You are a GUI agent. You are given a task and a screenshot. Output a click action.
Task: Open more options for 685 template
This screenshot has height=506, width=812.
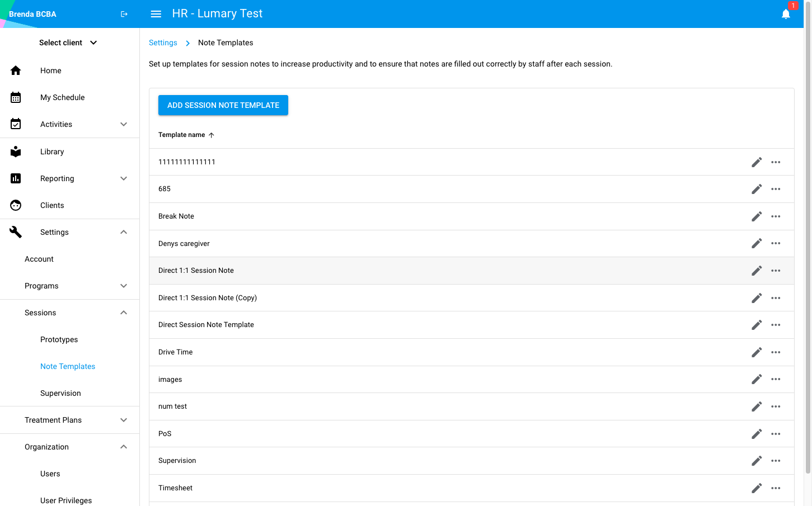click(x=776, y=189)
